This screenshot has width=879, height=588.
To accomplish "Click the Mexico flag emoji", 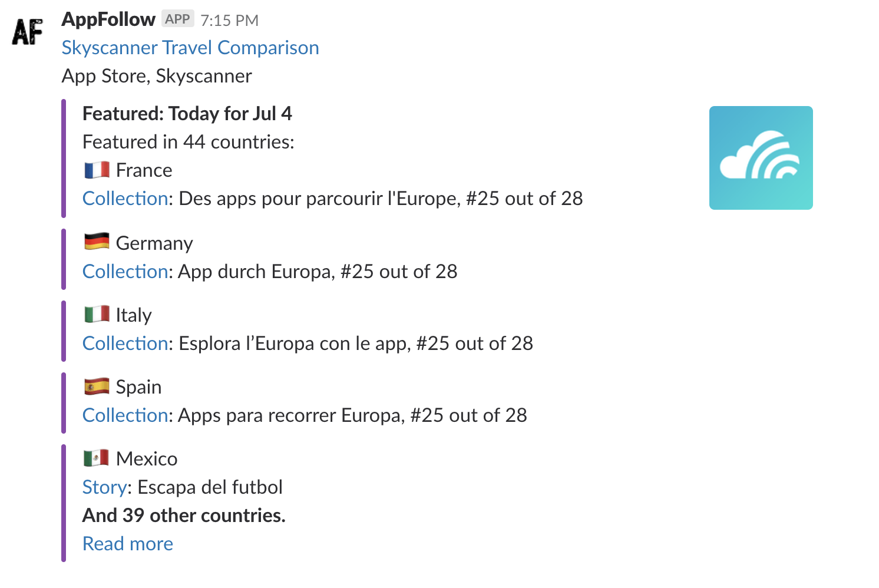I will 97,458.
